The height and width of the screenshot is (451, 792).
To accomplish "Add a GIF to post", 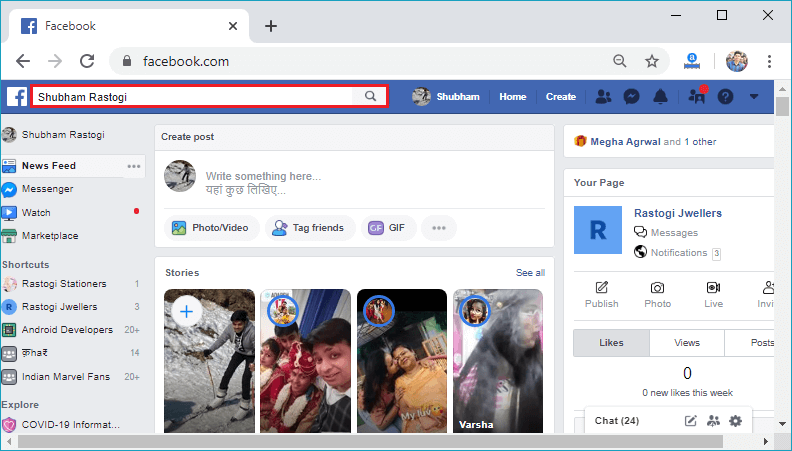I will [389, 228].
